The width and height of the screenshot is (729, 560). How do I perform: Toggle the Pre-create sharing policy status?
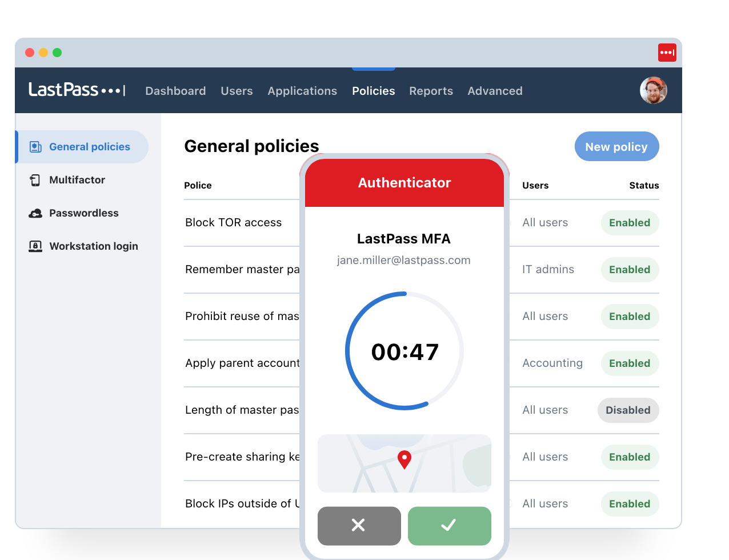click(629, 457)
